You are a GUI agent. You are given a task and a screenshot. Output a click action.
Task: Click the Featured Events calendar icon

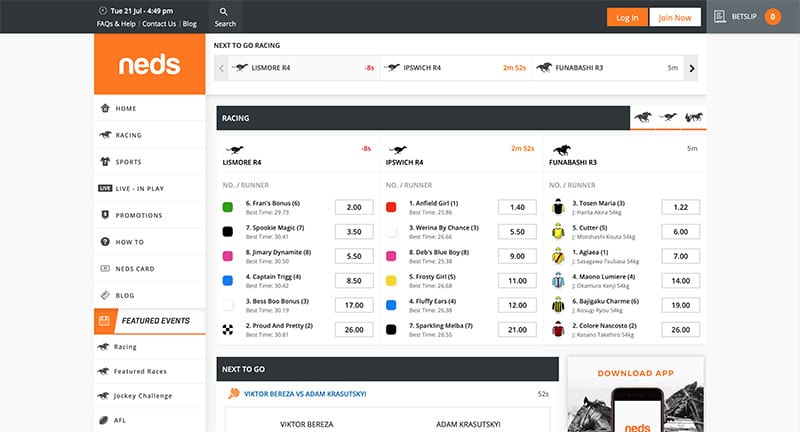104,321
